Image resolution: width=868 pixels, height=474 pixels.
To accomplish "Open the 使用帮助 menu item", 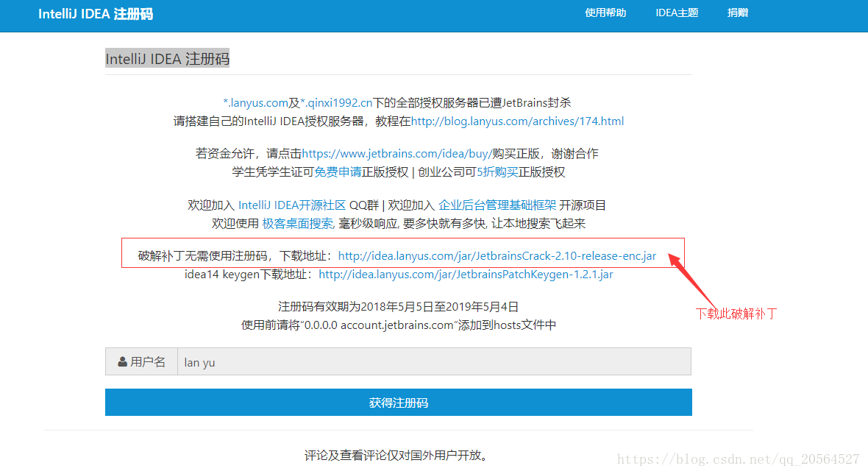I will pos(605,13).
